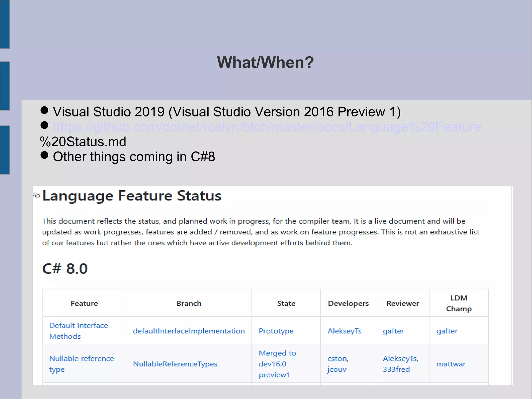Click the 333fred reviewer link

tap(396, 369)
